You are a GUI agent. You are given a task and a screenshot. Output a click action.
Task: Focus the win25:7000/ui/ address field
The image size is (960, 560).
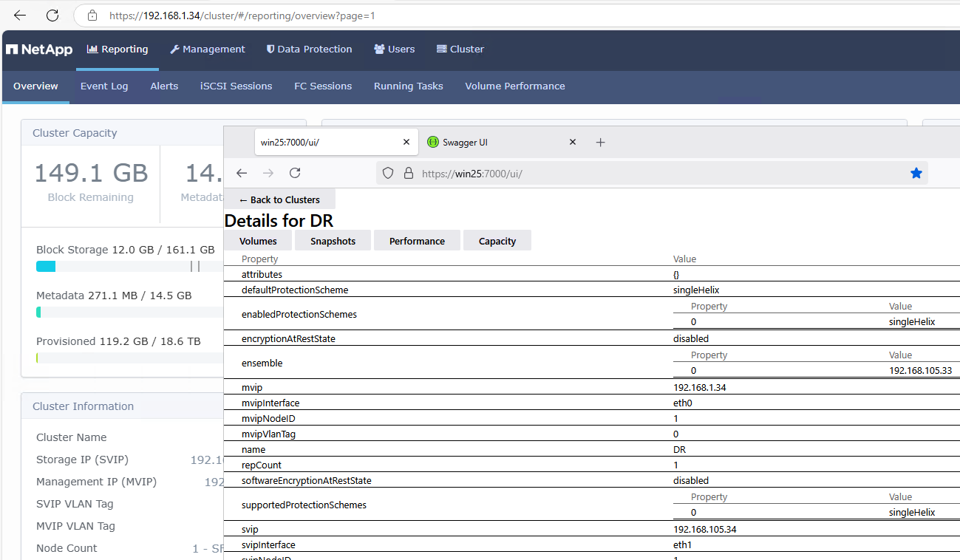point(651,173)
